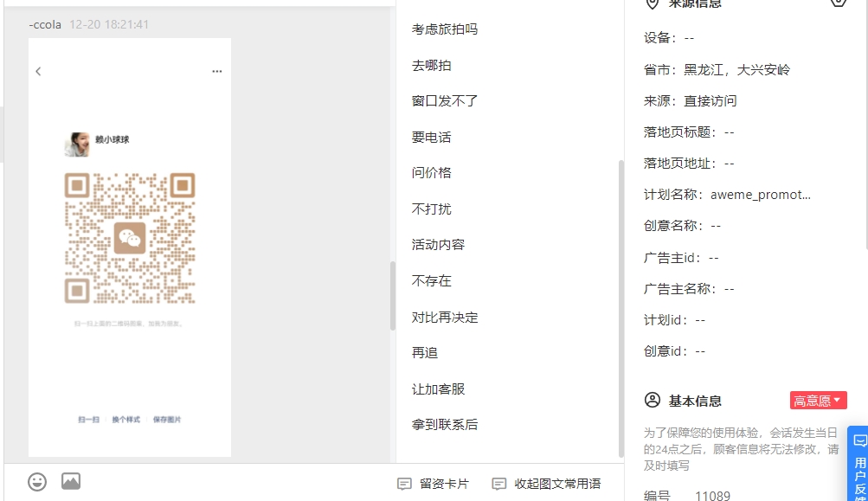This screenshot has height=501, width=868.
Task: Click the three-dot menu in the QR image
Action: point(217,71)
